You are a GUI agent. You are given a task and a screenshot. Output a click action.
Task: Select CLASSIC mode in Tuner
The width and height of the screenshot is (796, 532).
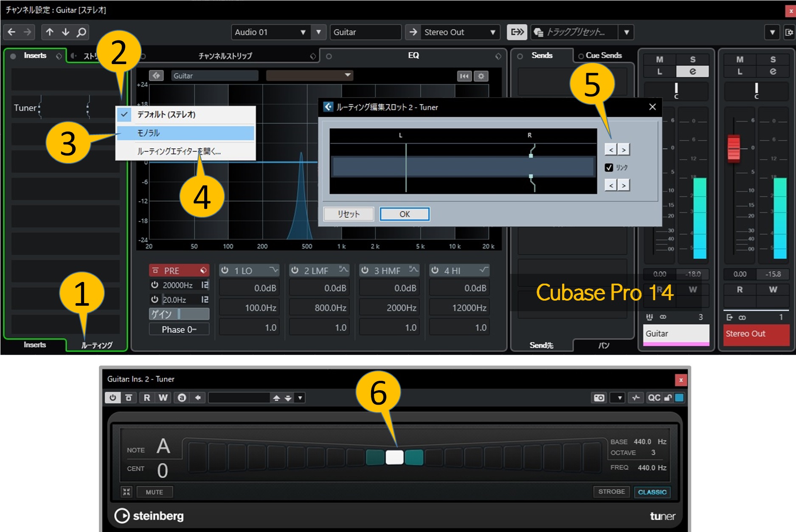pos(652,492)
